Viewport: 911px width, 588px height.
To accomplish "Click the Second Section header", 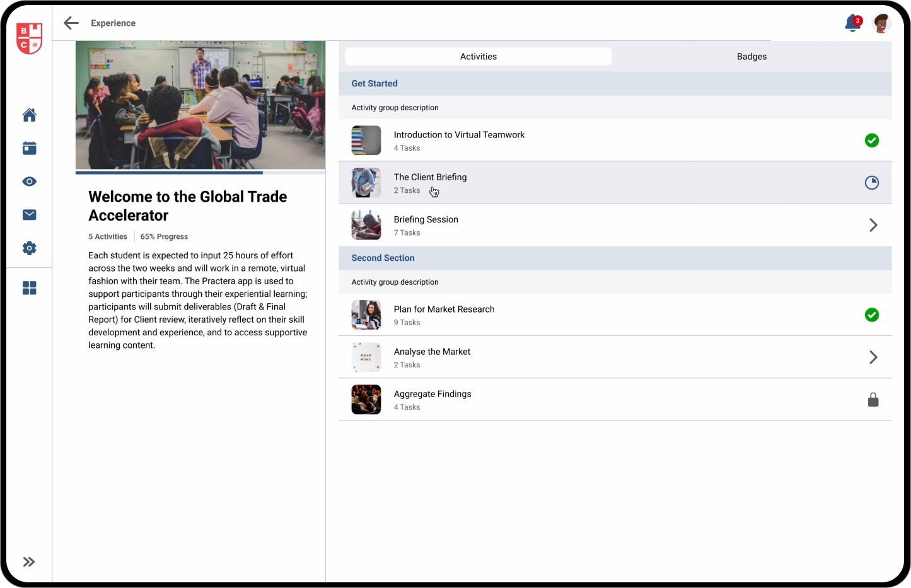I will pyautogui.click(x=615, y=258).
